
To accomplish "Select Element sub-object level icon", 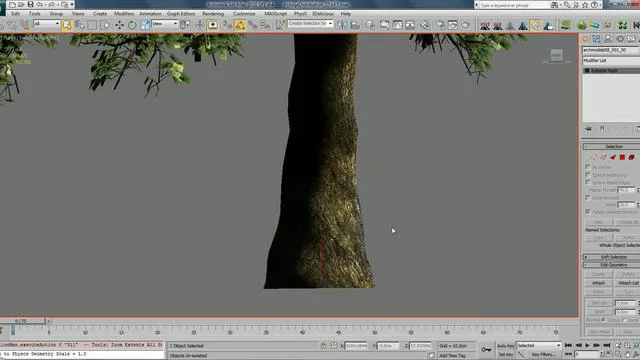I will (x=631, y=157).
